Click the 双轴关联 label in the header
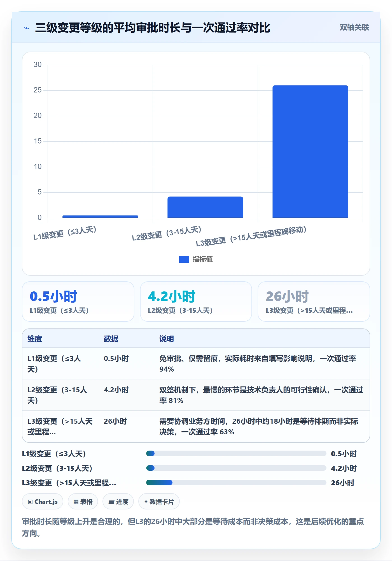The height and width of the screenshot is (561, 392). tap(354, 27)
